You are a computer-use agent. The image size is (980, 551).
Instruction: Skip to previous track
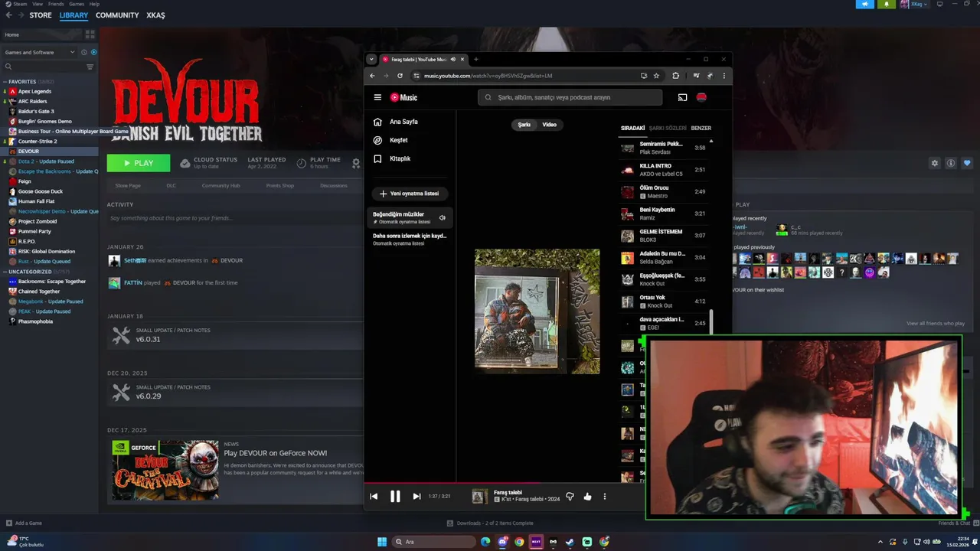[374, 497]
